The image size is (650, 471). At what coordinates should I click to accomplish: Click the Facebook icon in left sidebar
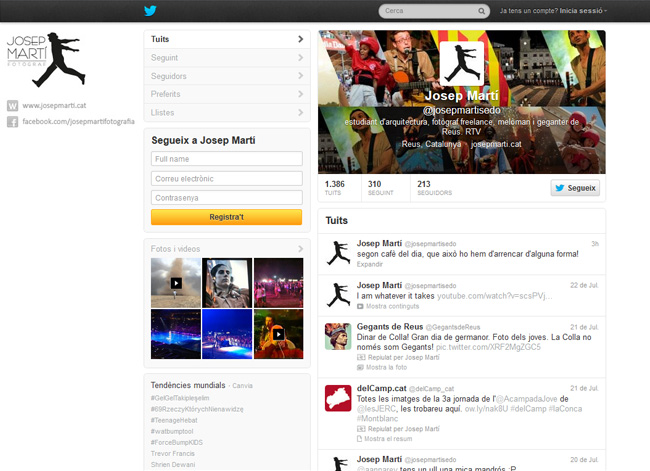pyautogui.click(x=12, y=121)
